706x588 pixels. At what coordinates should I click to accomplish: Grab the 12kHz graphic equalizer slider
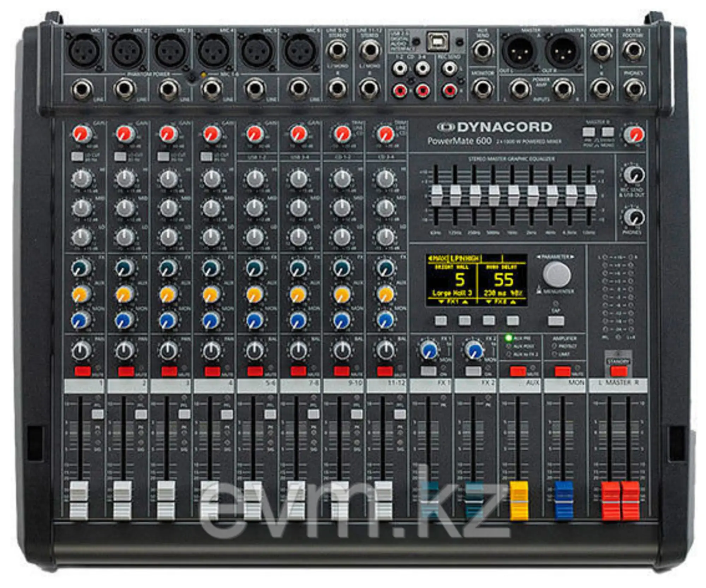pyautogui.click(x=590, y=196)
